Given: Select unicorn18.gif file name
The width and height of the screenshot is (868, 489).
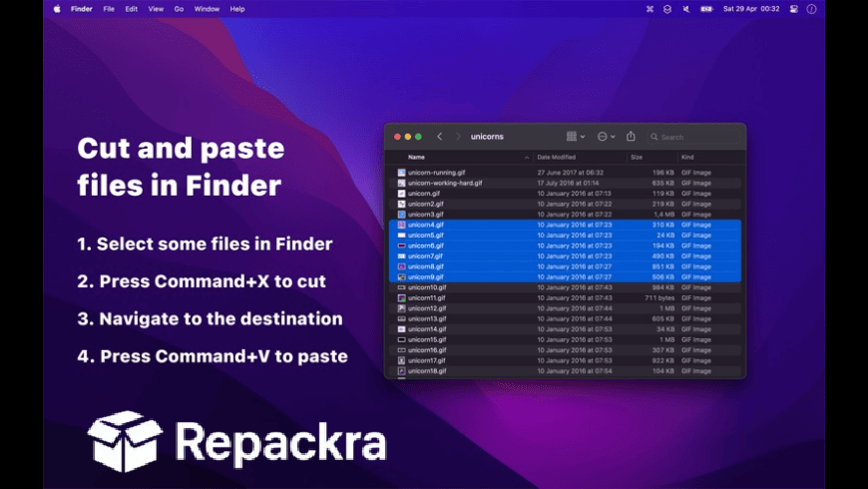Looking at the screenshot, I should (427, 371).
